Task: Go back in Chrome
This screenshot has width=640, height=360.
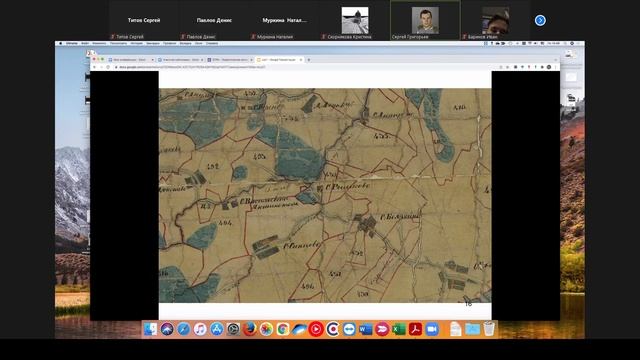Action: pos(94,67)
